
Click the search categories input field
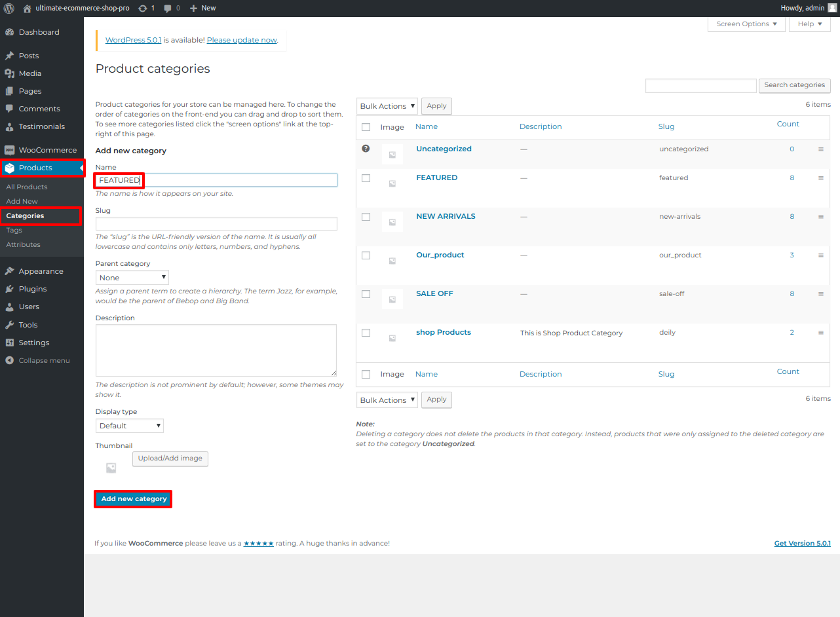[701, 86]
